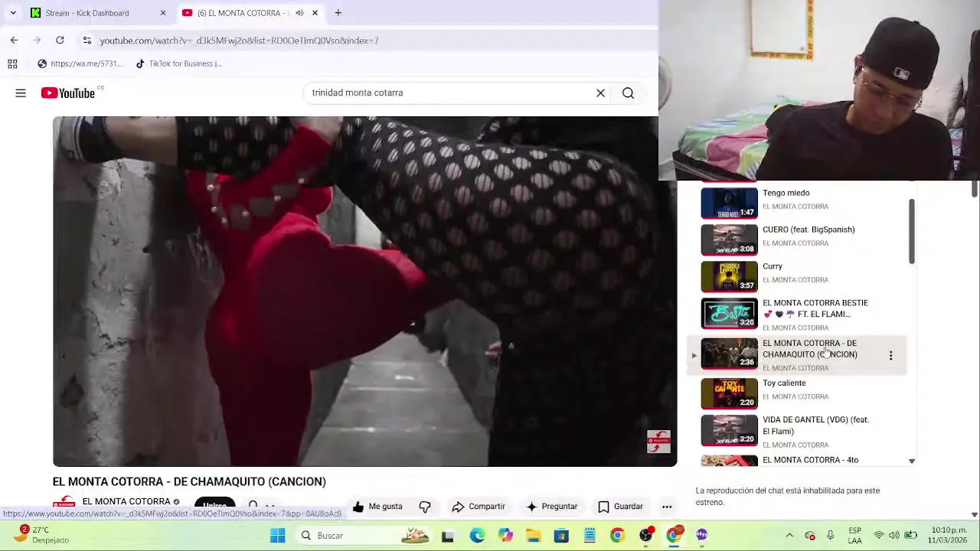Click the playlist panel scrollbar

tap(911, 231)
